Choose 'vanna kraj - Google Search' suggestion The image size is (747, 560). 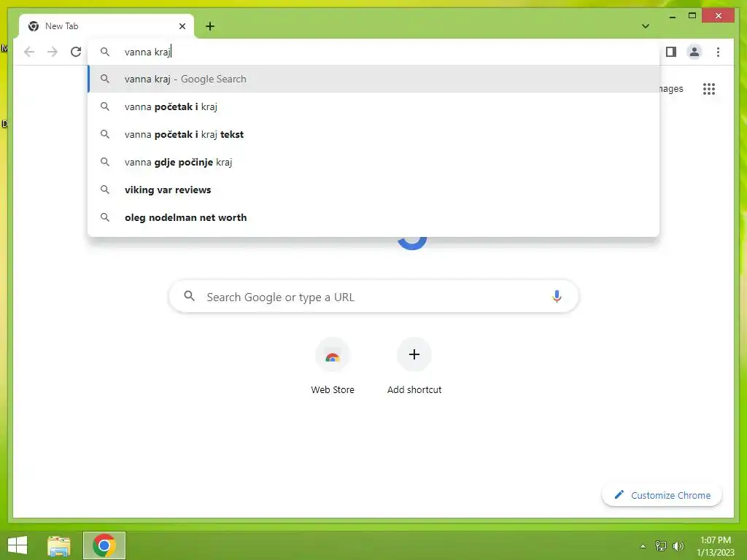tap(374, 79)
